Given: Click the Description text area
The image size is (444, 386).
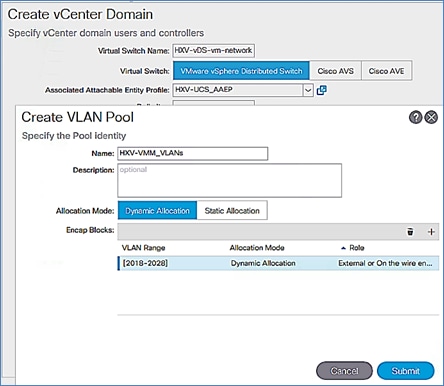Looking at the screenshot, I should click(230, 180).
